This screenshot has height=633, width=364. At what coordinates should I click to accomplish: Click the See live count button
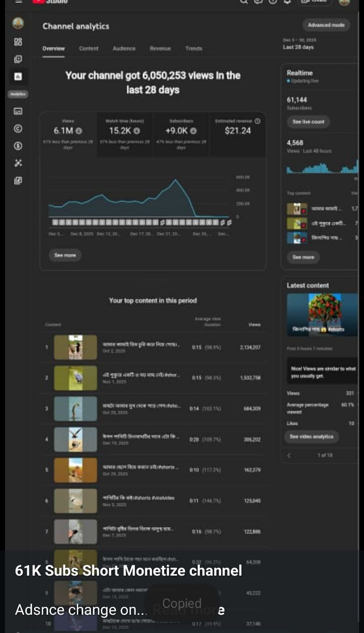click(308, 122)
